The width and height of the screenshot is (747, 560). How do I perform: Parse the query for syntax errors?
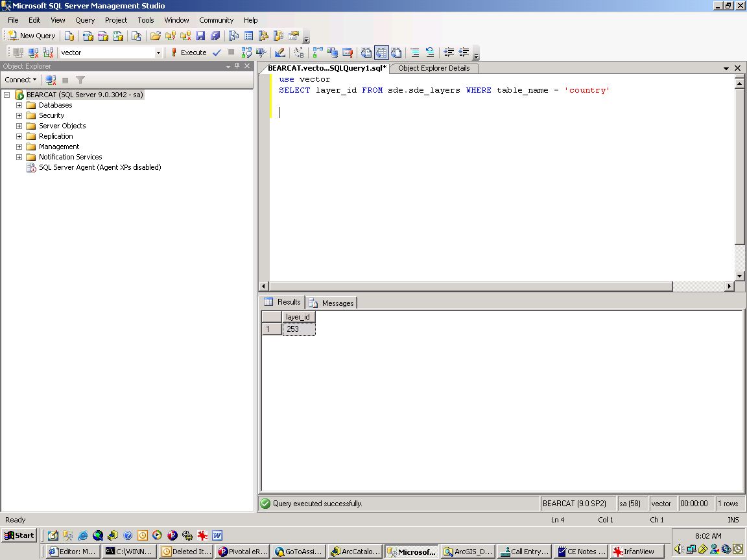216,52
